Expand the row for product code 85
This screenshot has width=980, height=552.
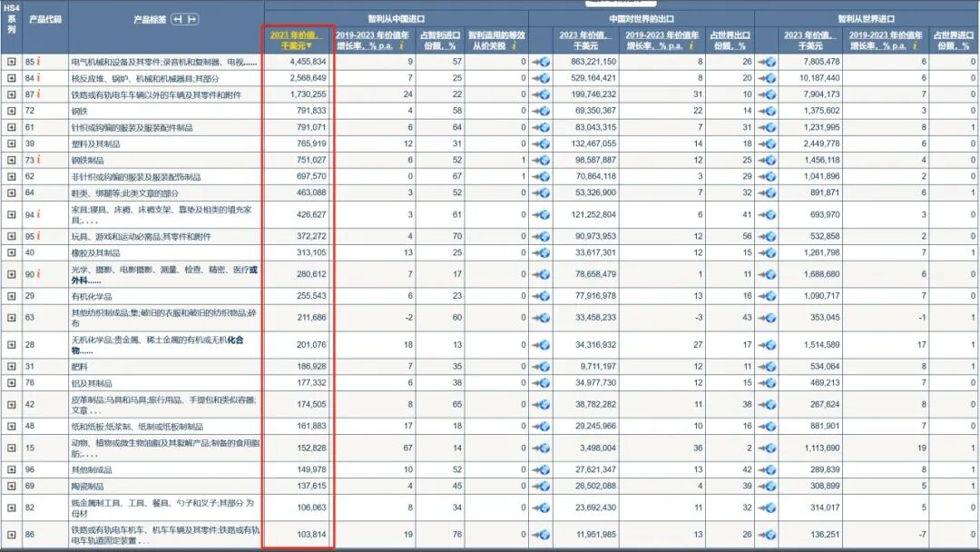pyautogui.click(x=11, y=62)
